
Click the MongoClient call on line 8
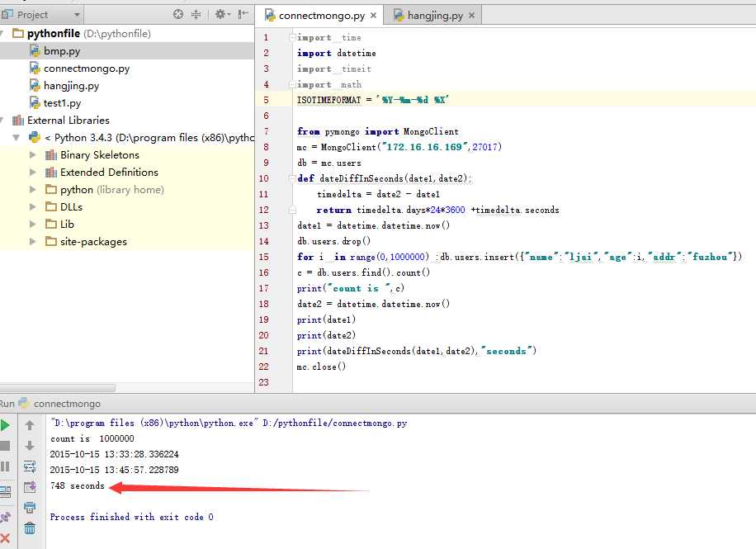(x=411, y=147)
